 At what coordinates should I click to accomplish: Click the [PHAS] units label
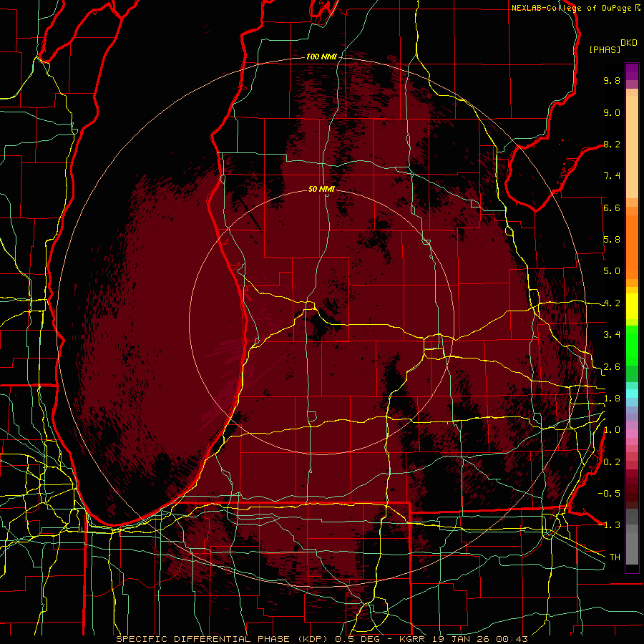605,49
